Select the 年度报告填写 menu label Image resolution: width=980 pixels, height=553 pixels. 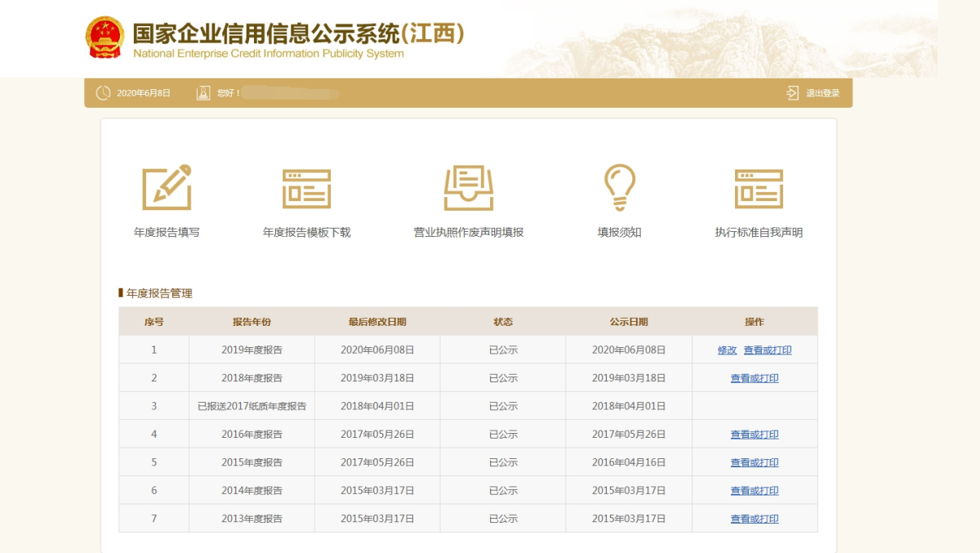pyautogui.click(x=167, y=232)
